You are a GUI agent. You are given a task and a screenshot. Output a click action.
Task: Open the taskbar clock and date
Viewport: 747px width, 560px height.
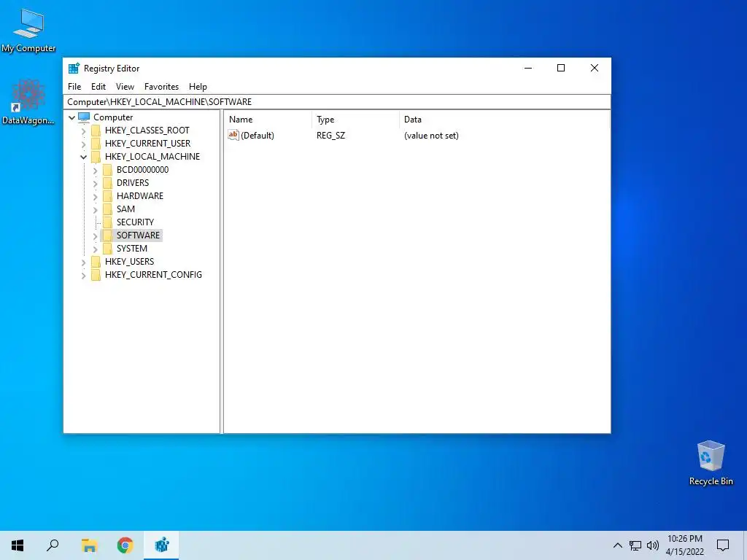[684, 545]
